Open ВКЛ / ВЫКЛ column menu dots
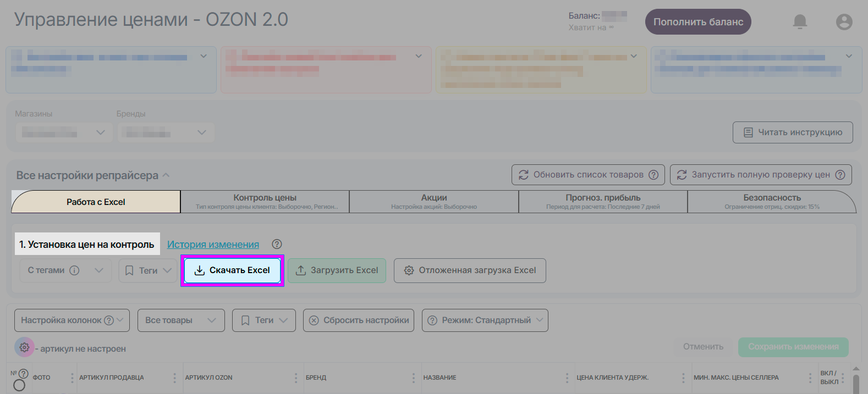The width and height of the screenshot is (868, 394). [x=843, y=378]
